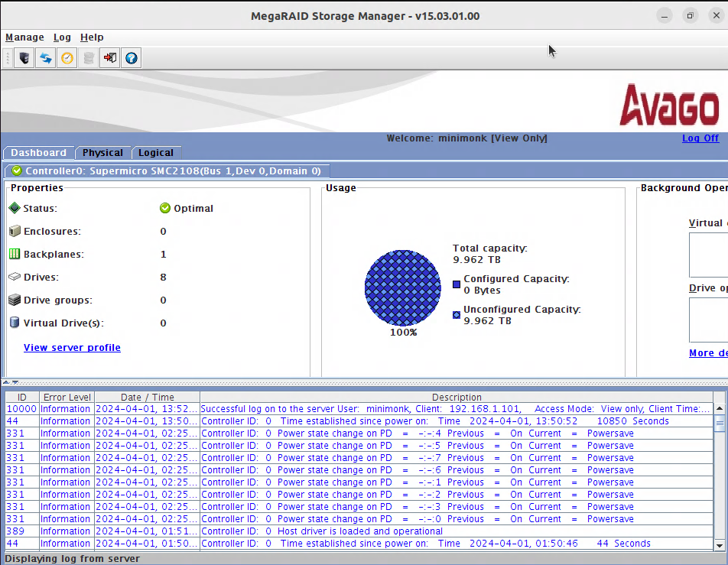Image resolution: width=728 pixels, height=565 pixels.
Task: Switch to the Logical tab
Action: pos(155,153)
